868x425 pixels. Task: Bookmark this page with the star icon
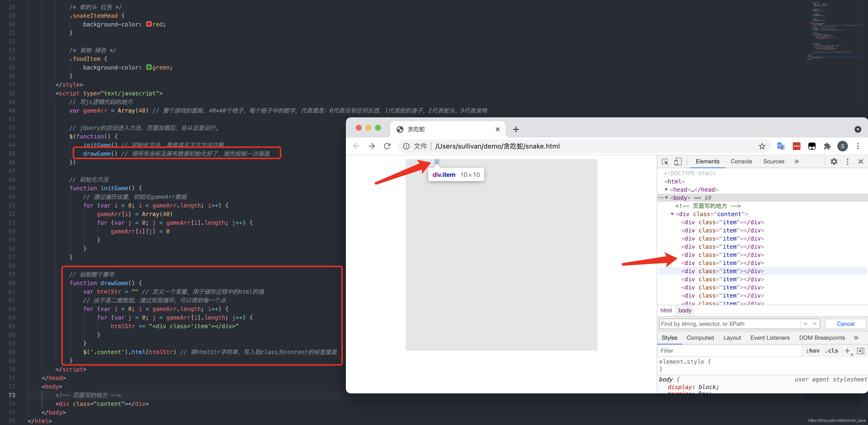point(762,146)
